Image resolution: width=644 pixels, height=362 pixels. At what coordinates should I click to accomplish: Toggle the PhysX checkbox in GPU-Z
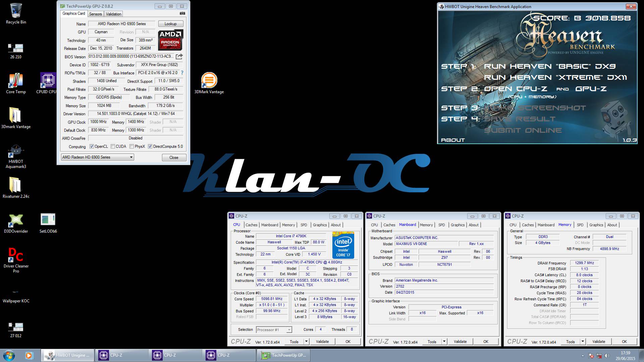point(132,146)
